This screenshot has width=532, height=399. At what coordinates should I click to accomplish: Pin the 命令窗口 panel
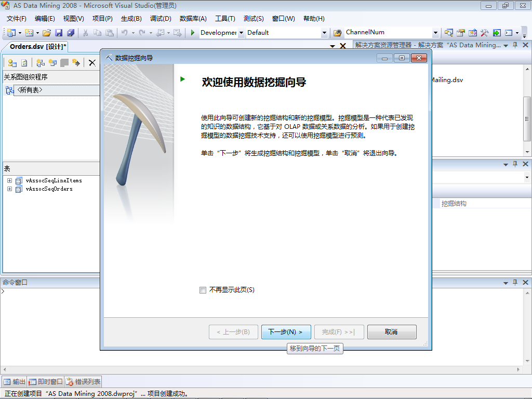pos(515,282)
